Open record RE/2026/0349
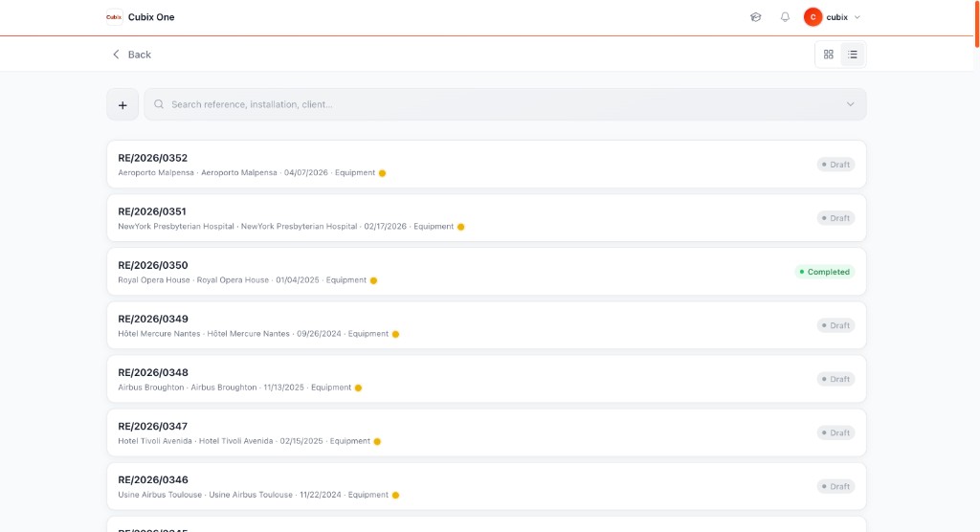 pyautogui.click(x=486, y=325)
